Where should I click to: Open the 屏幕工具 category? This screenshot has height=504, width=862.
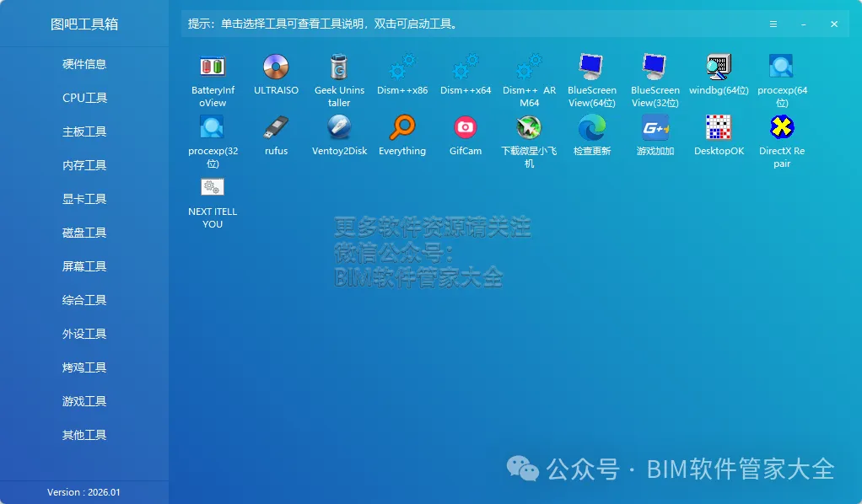(84, 266)
